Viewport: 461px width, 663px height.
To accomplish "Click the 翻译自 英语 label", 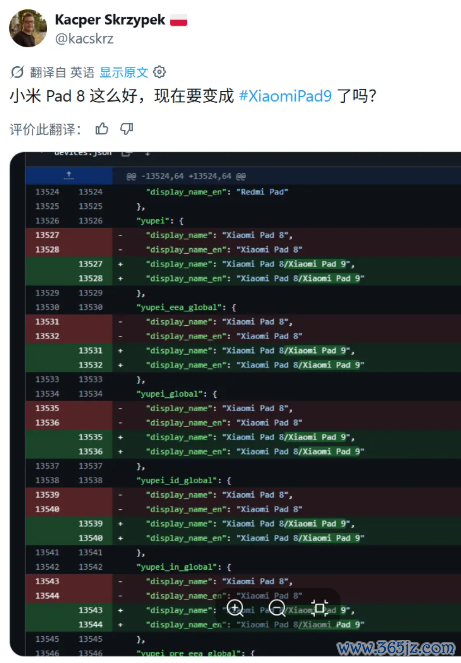I will click(x=62, y=72).
